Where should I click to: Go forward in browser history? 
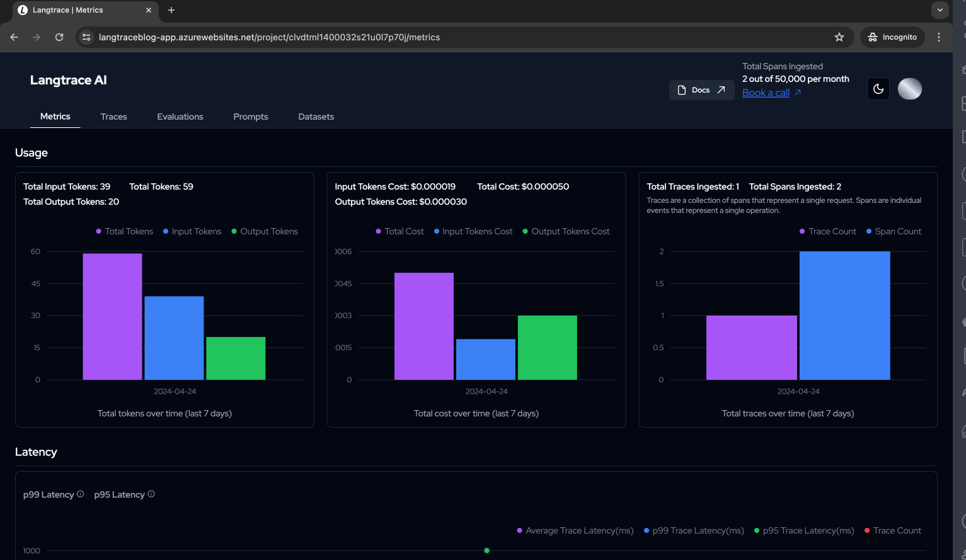click(x=37, y=37)
